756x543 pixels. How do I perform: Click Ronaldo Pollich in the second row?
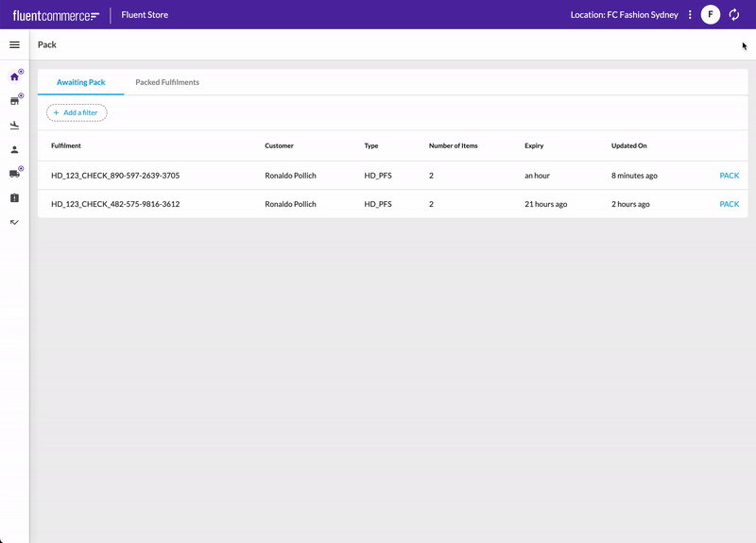pyautogui.click(x=290, y=204)
